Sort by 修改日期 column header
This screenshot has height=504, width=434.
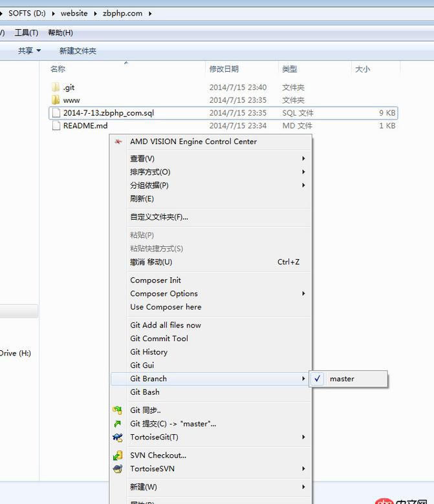click(224, 68)
